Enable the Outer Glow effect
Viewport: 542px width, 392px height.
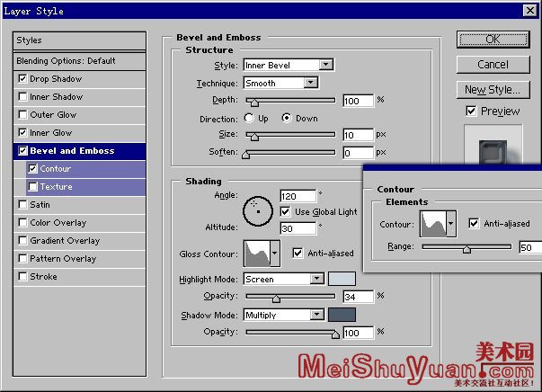point(22,115)
